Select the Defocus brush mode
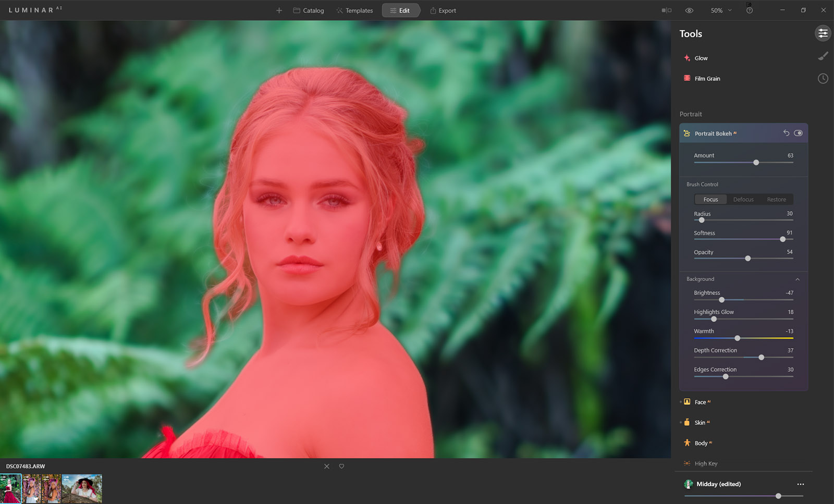834x504 pixels. tap(743, 200)
